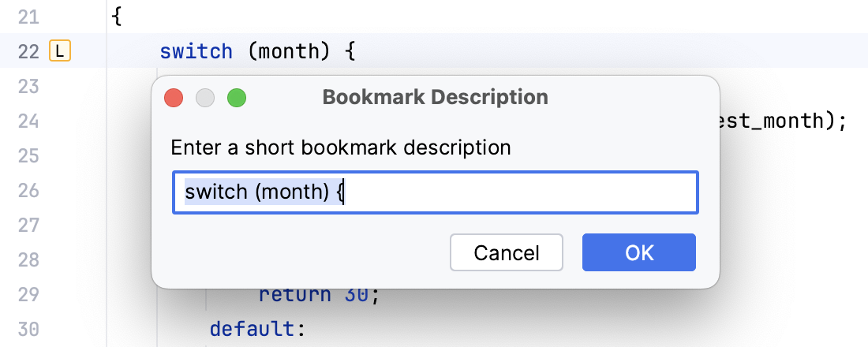868x347 pixels.
Task: Click line number 26 in the gutter
Action: (28, 191)
